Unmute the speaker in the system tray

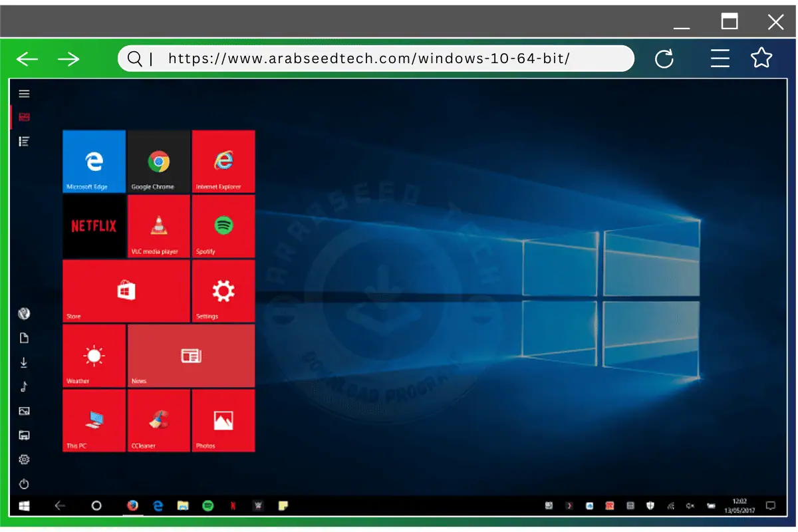point(690,506)
